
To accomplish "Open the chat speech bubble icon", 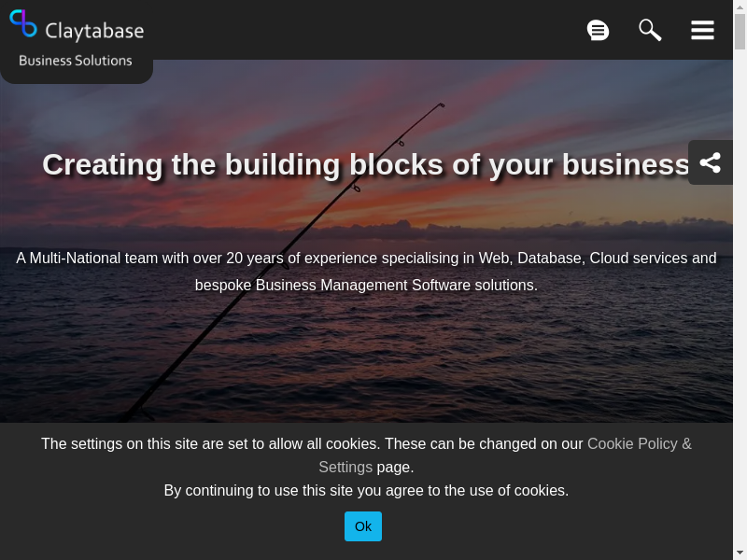I will 598,30.
